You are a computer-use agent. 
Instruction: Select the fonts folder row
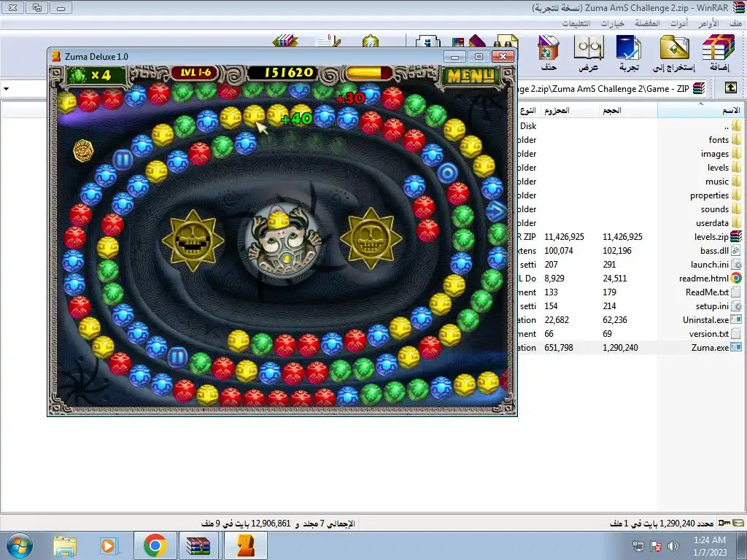click(x=631, y=139)
